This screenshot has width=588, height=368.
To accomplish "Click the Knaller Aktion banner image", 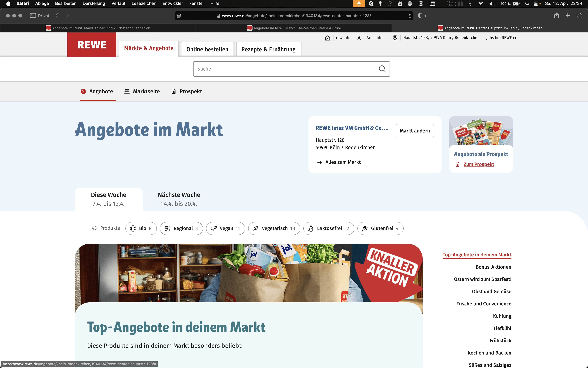I will [248, 273].
